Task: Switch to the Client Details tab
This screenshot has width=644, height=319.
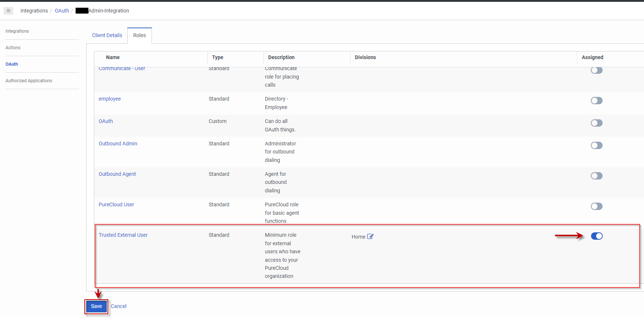Action: (107, 35)
